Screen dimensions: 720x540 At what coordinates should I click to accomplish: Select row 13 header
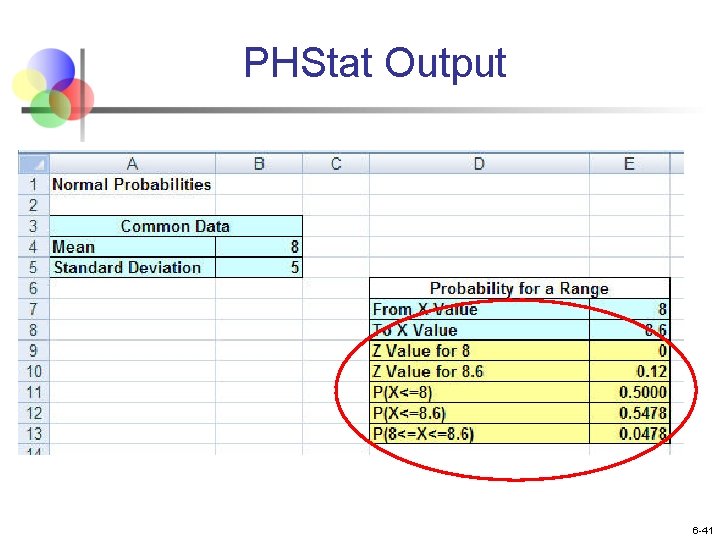coord(34,434)
